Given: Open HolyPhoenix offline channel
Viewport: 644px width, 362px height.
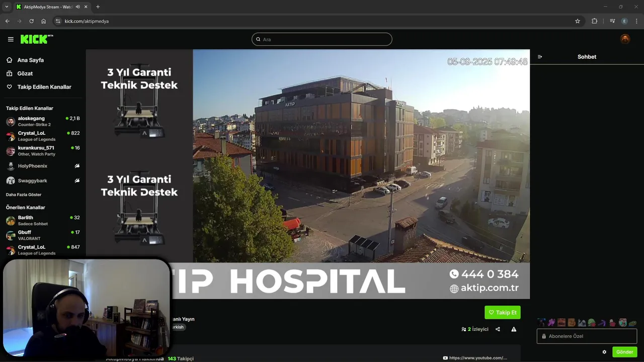Looking at the screenshot, I should 43,166.
